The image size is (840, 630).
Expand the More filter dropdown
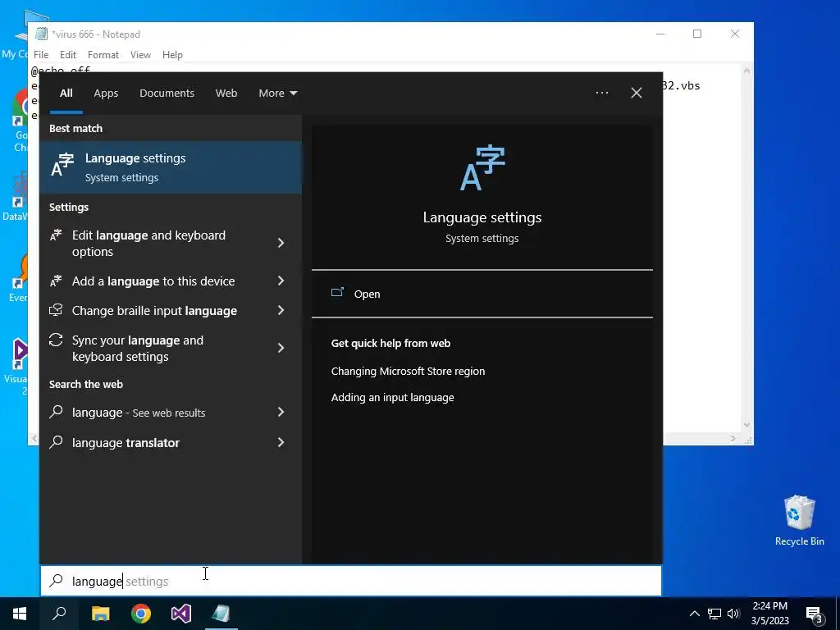pyautogui.click(x=277, y=93)
